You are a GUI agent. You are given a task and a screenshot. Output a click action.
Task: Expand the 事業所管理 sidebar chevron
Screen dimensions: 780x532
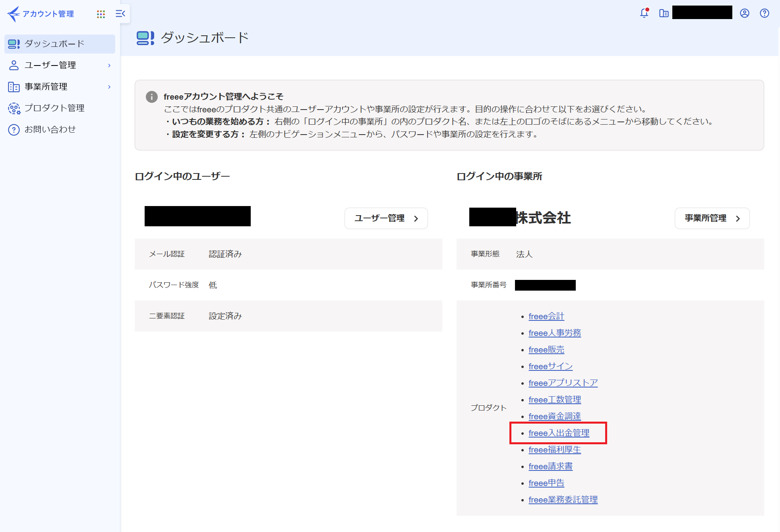point(109,87)
